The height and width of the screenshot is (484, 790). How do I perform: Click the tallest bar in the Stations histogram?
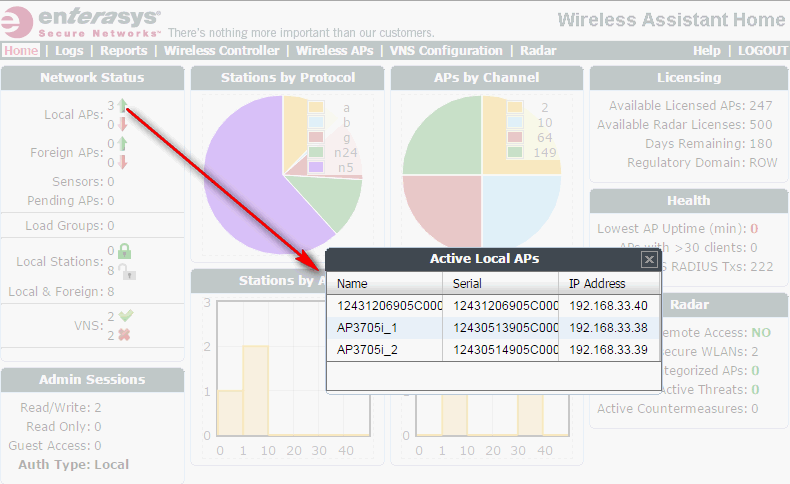coord(255,390)
